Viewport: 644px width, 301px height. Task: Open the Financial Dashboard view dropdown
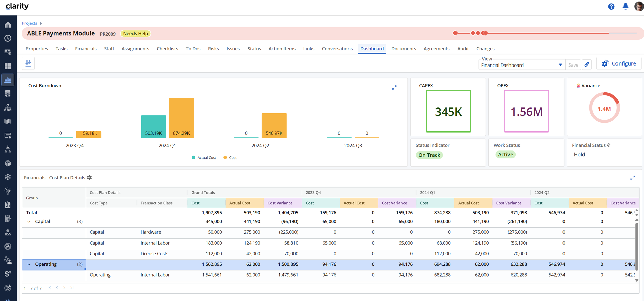pyautogui.click(x=522, y=65)
